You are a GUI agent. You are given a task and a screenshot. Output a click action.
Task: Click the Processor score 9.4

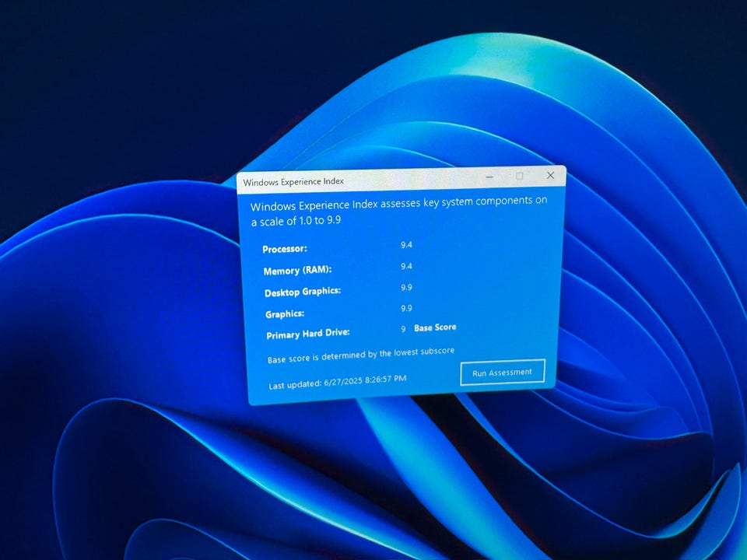(406, 245)
